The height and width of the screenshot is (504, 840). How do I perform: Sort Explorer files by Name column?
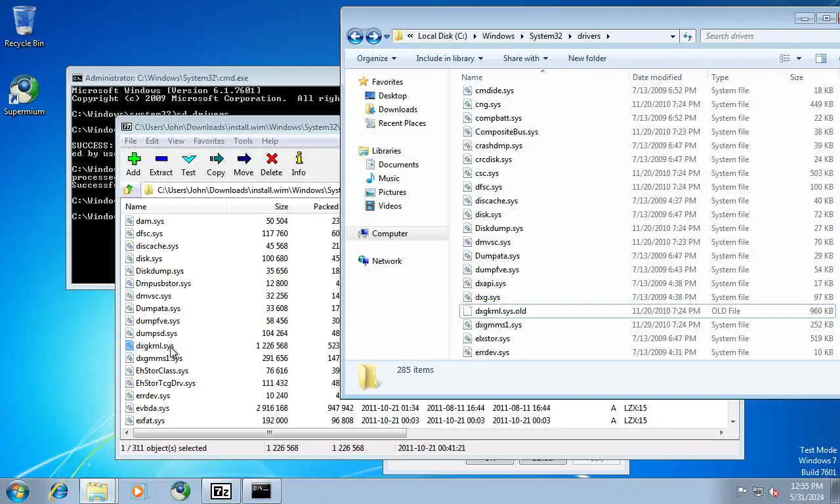[x=543, y=77]
